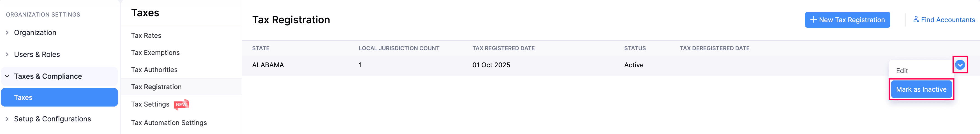The height and width of the screenshot is (134, 980).
Task: Open Tax Authorities section
Action: click(x=154, y=70)
